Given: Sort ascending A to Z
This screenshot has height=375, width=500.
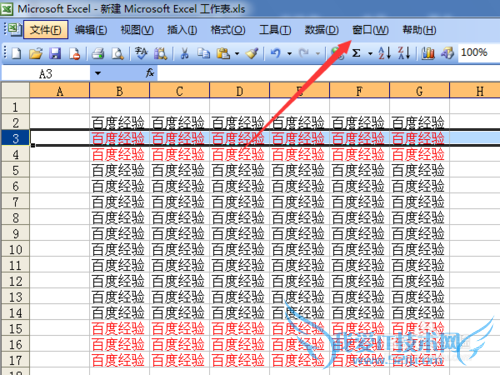Looking at the screenshot, I should click(384, 53).
